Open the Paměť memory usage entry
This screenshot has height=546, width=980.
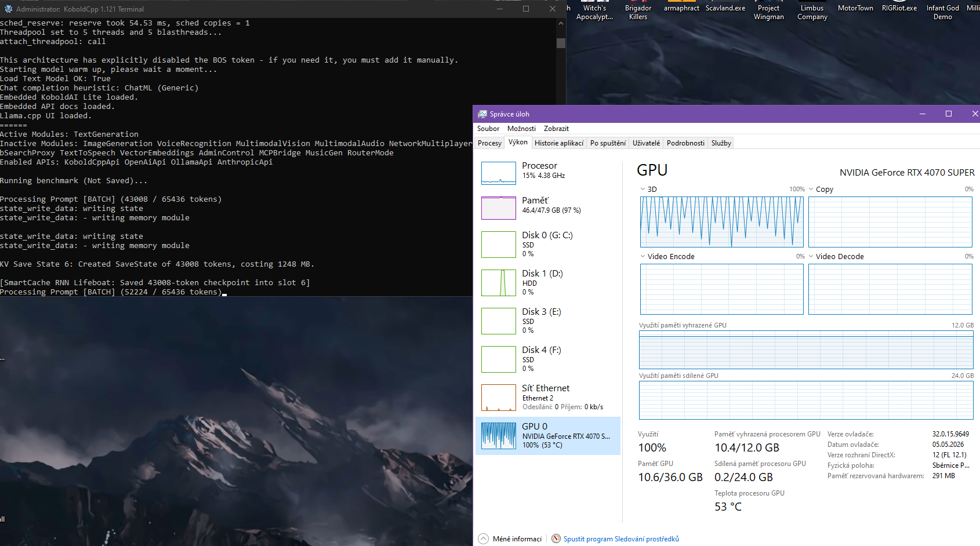tap(547, 208)
